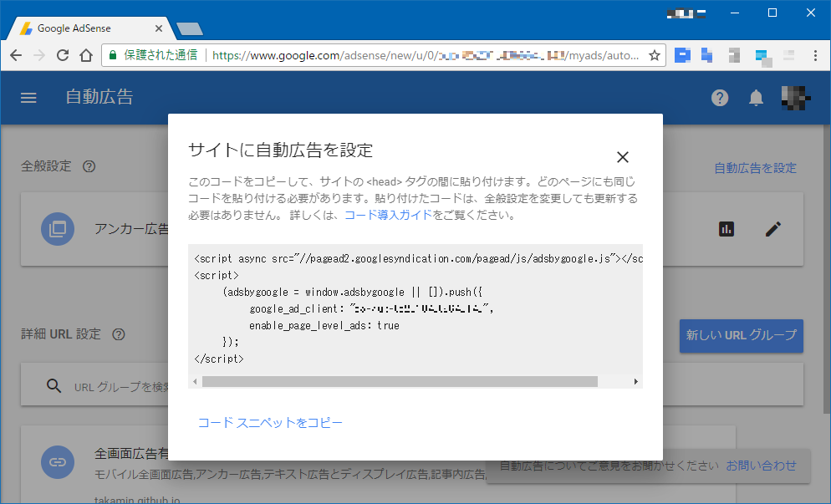Viewport: 831px width, 504px height.
Task: Click the page's vertical scrollbar
Action: pyautogui.click(x=827, y=269)
